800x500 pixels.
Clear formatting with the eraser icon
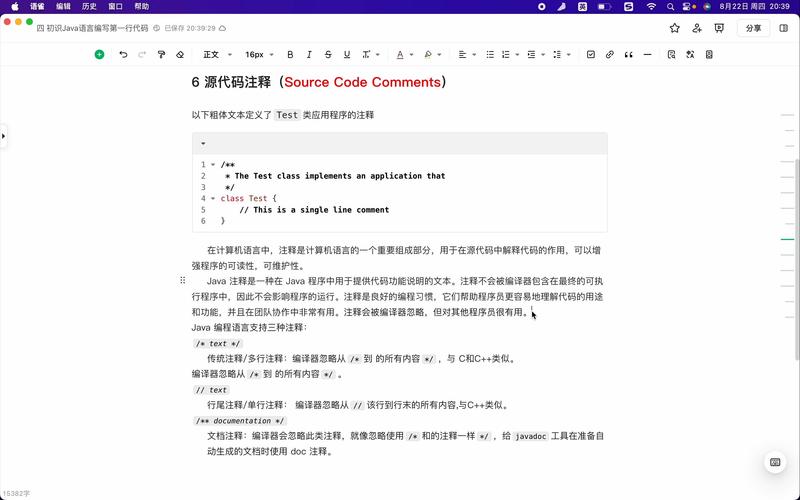(180, 55)
